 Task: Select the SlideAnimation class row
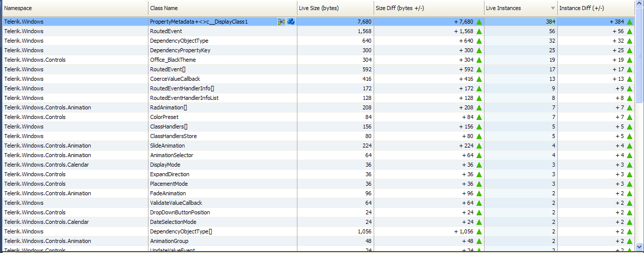pos(318,146)
